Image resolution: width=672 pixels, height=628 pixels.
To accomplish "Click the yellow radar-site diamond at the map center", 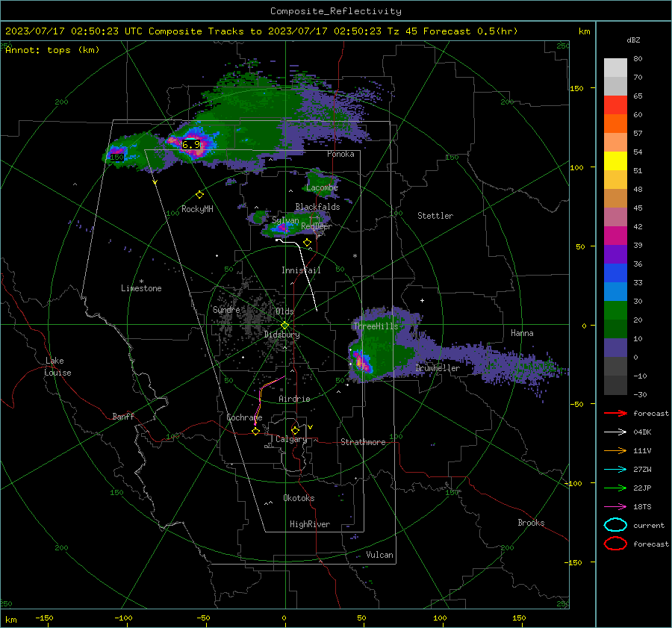I will point(284,325).
